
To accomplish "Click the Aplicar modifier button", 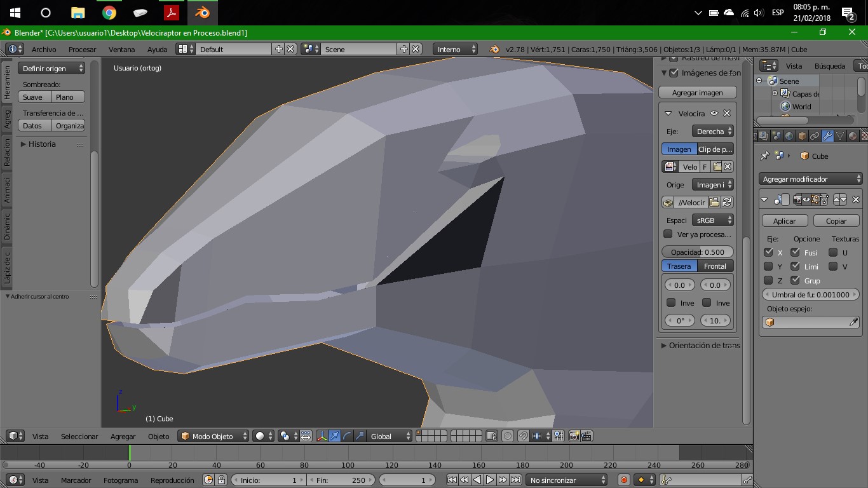I will point(784,220).
